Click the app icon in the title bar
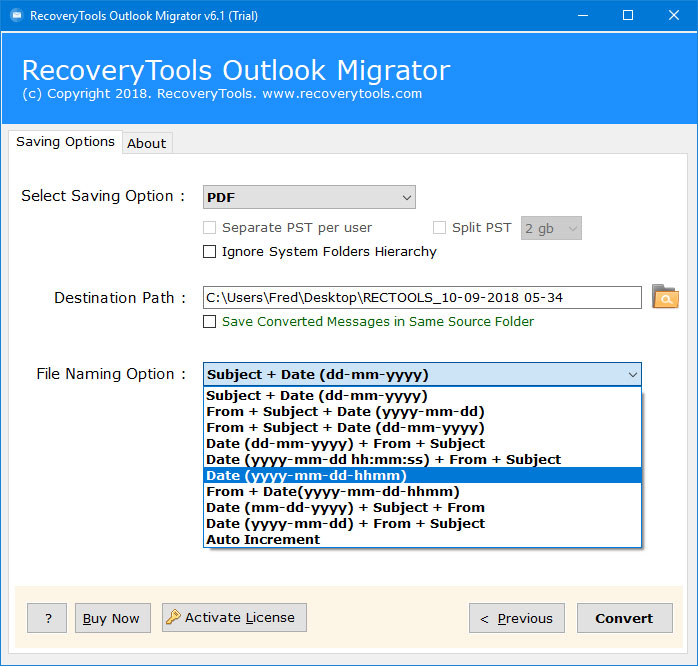The height and width of the screenshot is (666, 698). 16,16
